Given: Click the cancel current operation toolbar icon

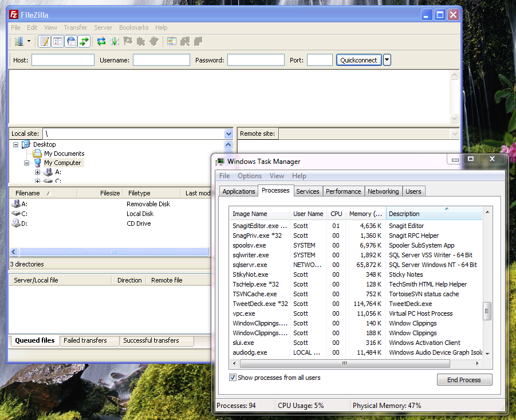Looking at the screenshot, I should click(128, 41).
